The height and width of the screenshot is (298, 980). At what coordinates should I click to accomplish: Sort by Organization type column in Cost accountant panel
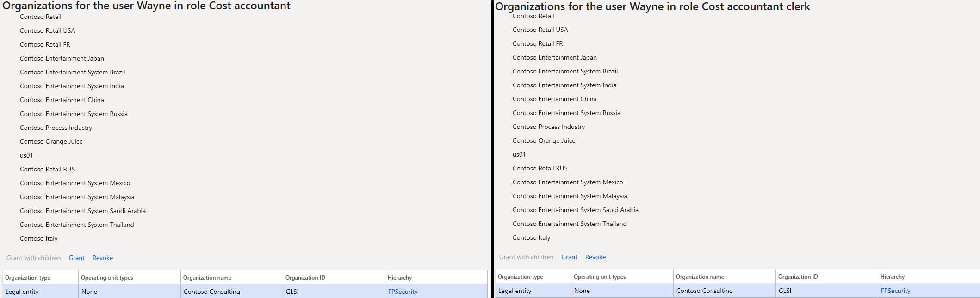(40, 277)
